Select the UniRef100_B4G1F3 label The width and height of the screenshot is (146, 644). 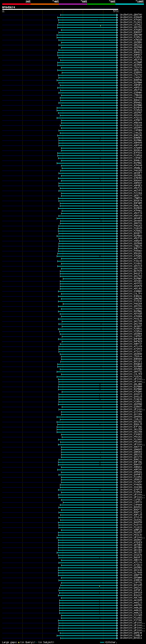tap(131, 273)
